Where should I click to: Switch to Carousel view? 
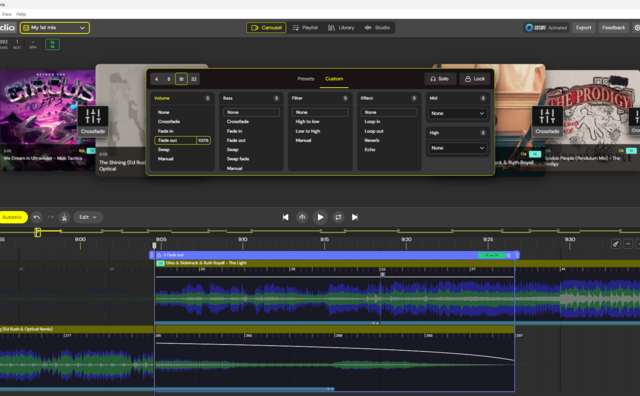click(x=266, y=28)
